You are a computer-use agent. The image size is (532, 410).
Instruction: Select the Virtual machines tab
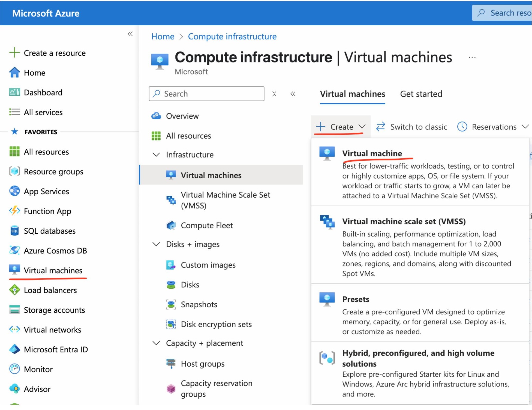click(x=352, y=94)
